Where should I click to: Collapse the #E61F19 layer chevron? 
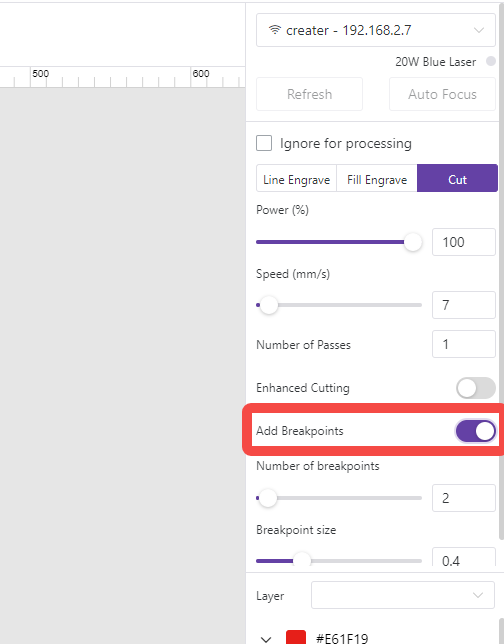pyautogui.click(x=266, y=639)
